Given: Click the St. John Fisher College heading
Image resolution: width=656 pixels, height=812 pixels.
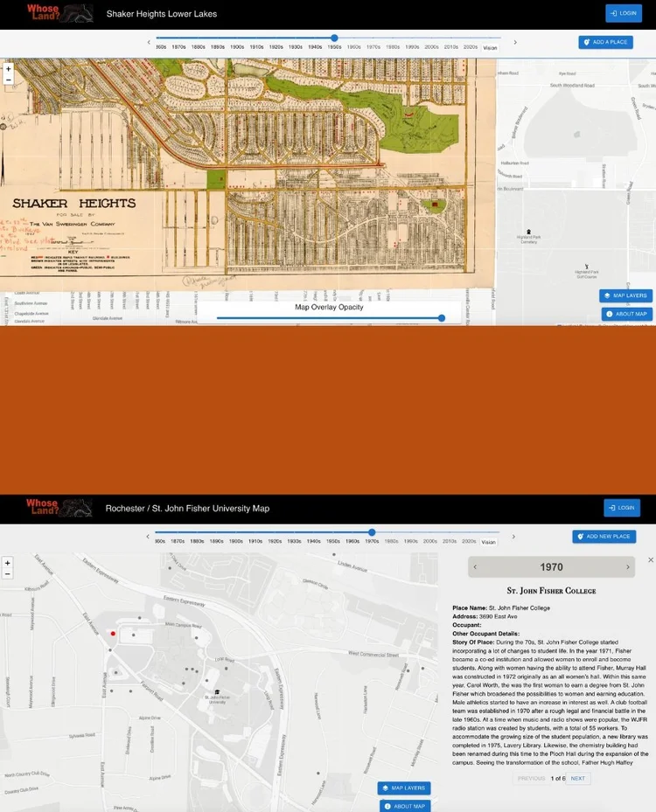Looking at the screenshot, I should click(x=551, y=590).
